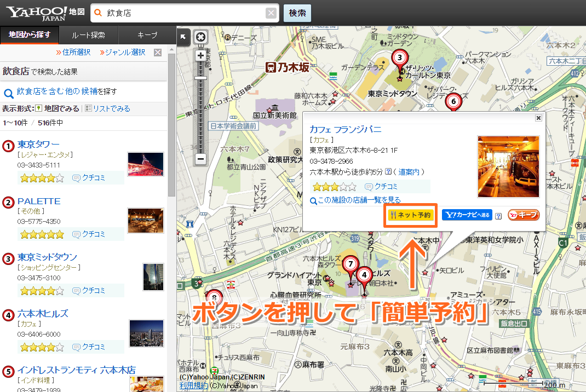
Task: Click the Yahoo! Japan 地図 logo
Action: click(45, 13)
